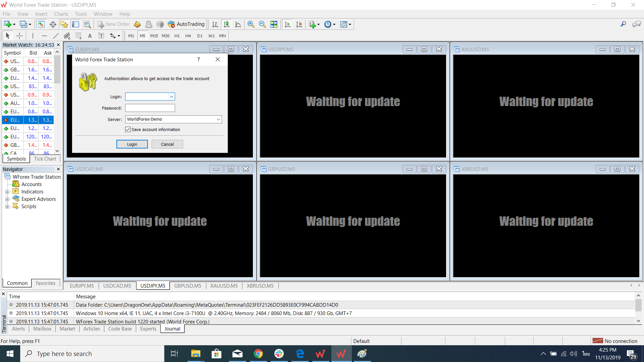644x362 pixels.
Task: Switch timeframe to W1
Action: 211,36
